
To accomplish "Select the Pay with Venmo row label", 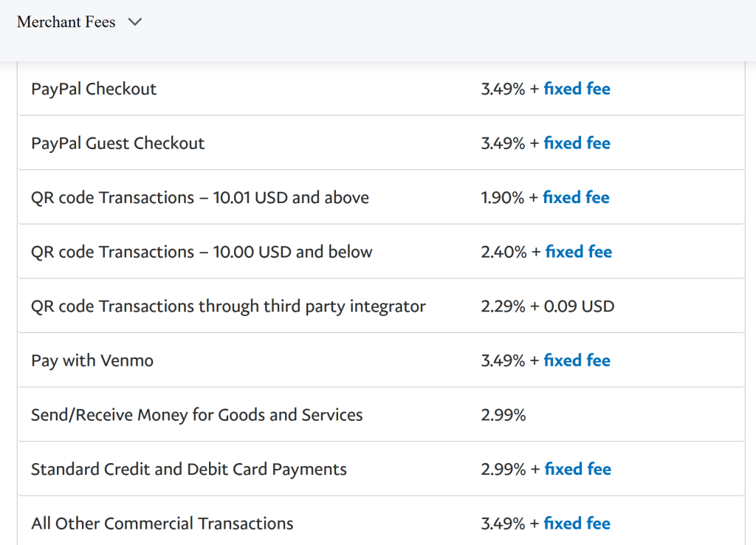I will 92,360.
